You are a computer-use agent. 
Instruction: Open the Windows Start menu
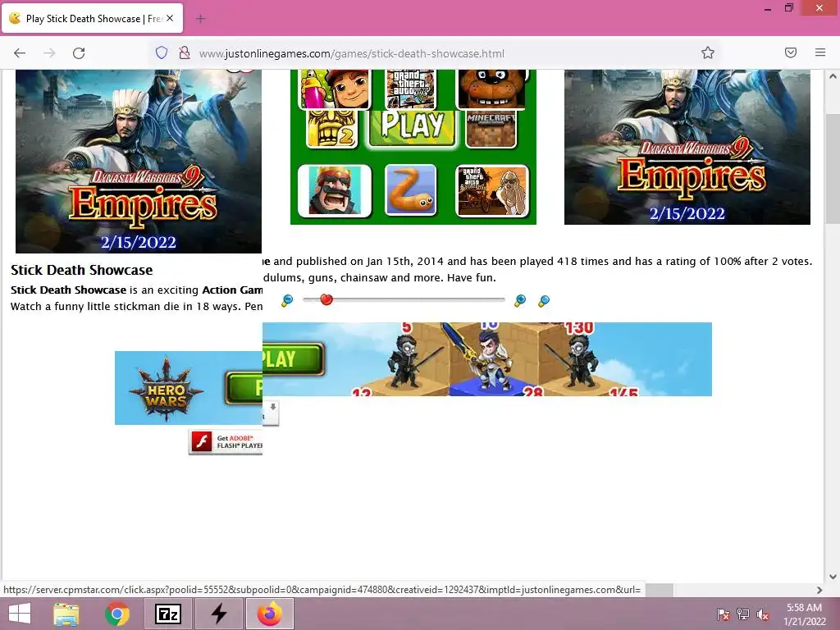tap(20, 614)
